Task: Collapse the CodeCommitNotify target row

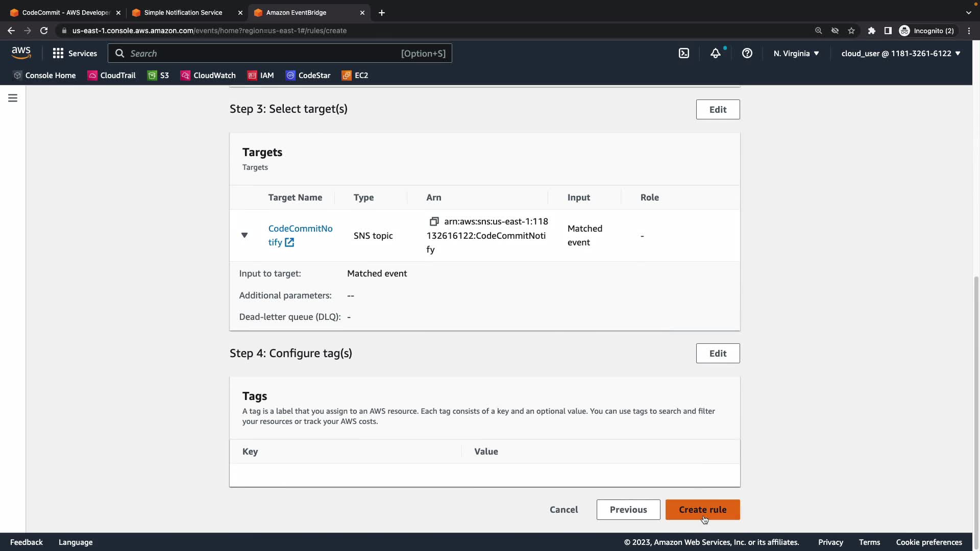Action: [x=244, y=235]
